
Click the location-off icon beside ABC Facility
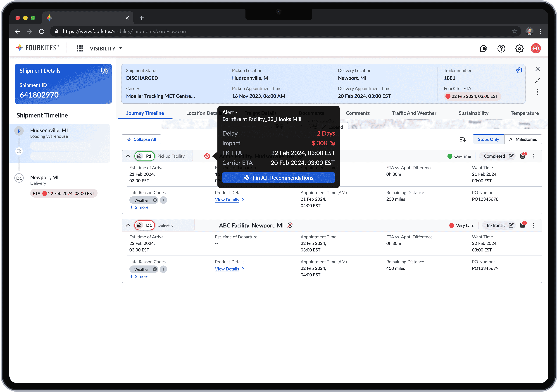290,225
